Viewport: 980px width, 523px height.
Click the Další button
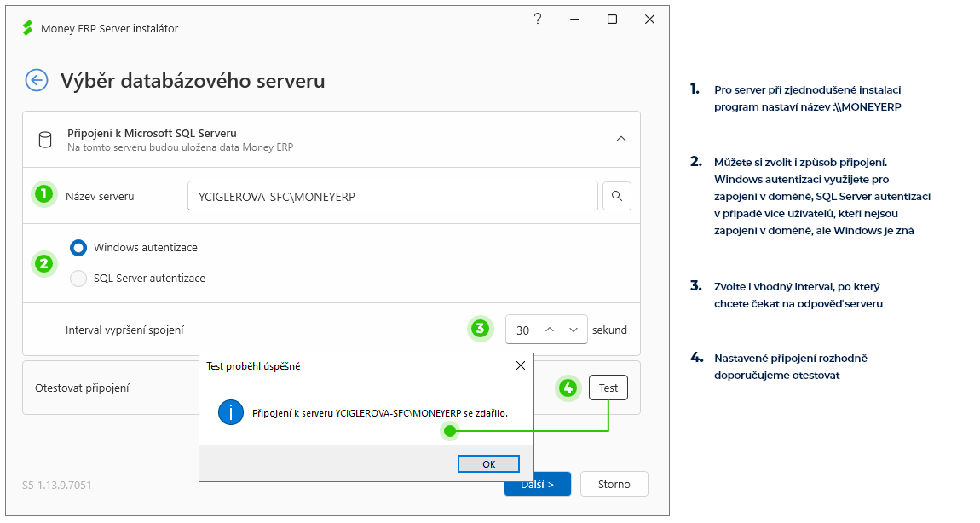[x=538, y=485]
